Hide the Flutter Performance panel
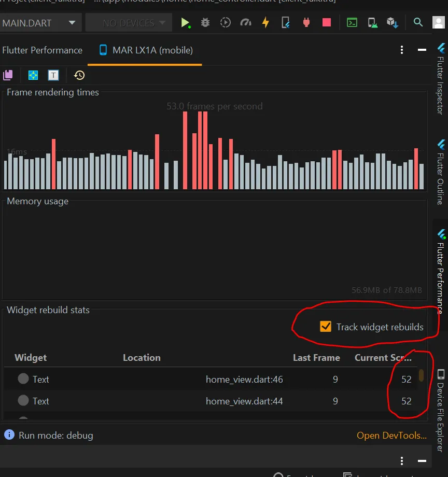Image resolution: width=448 pixels, height=477 pixels. pyautogui.click(x=422, y=50)
